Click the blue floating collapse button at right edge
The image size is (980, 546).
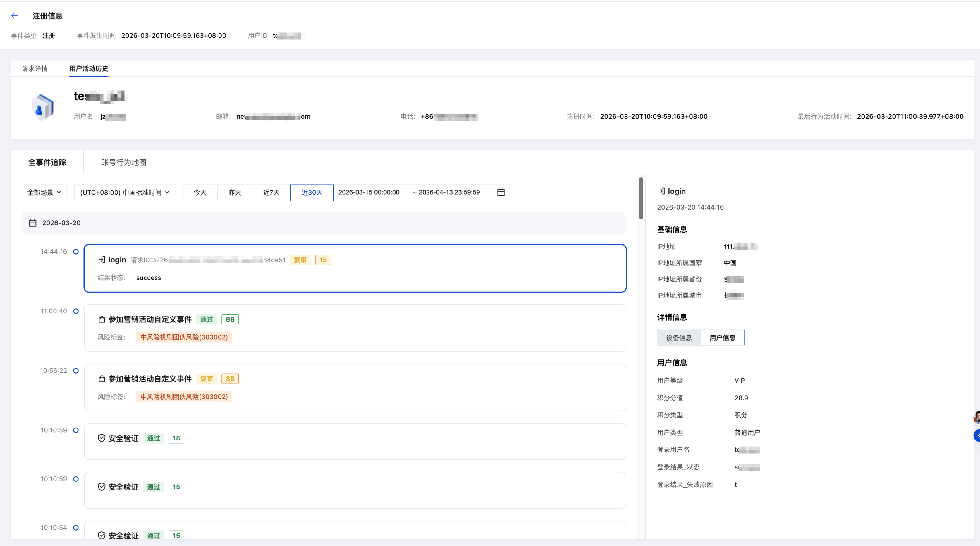coord(976,435)
